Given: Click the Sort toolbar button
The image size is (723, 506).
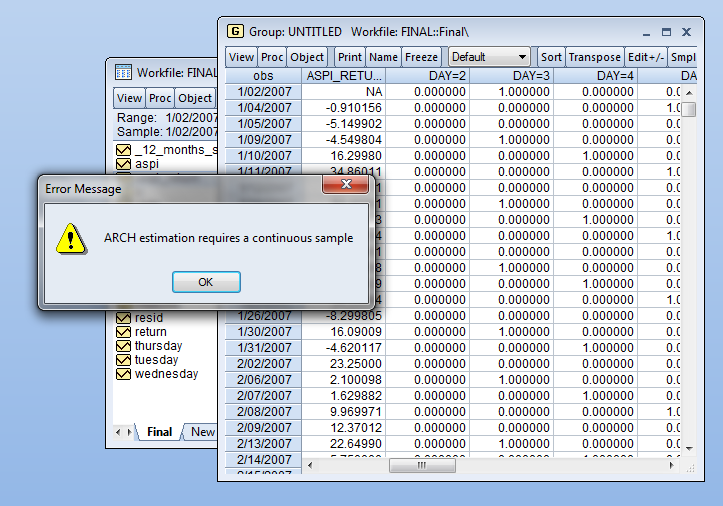Looking at the screenshot, I should click(x=551, y=58).
